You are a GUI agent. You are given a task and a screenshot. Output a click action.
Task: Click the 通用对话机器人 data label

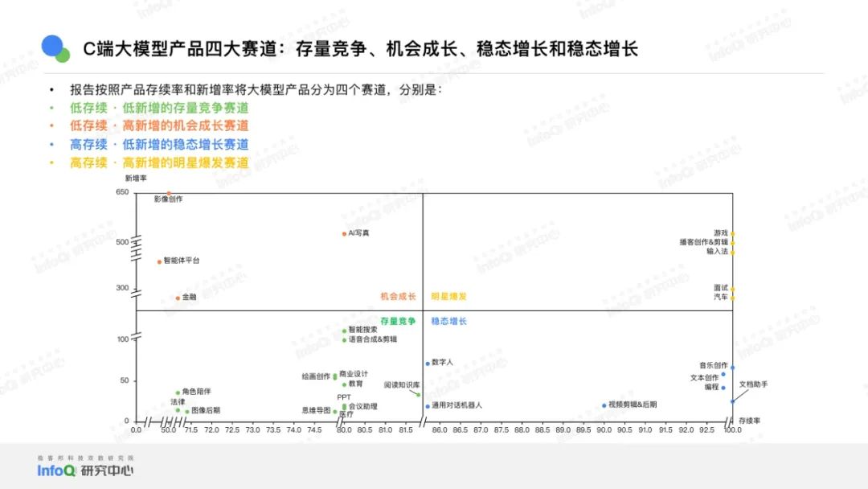(x=457, y=405)
